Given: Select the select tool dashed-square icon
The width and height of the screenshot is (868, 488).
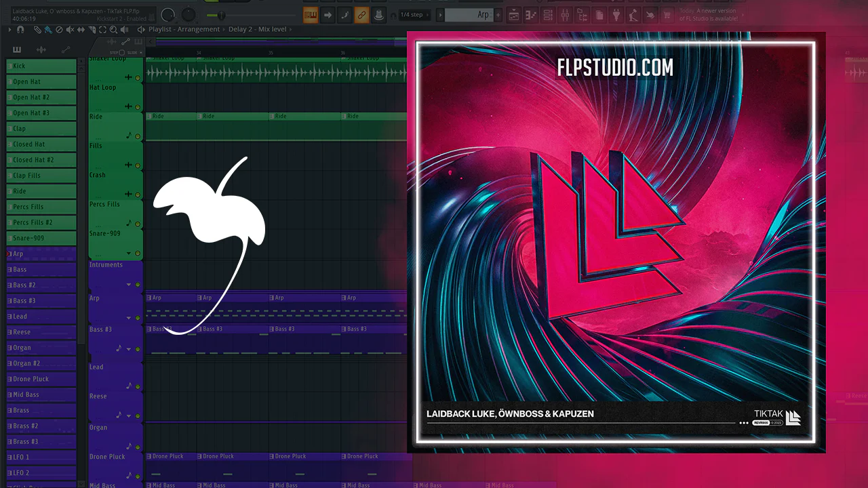Looking at the screenshot, I should click(102, 30).
